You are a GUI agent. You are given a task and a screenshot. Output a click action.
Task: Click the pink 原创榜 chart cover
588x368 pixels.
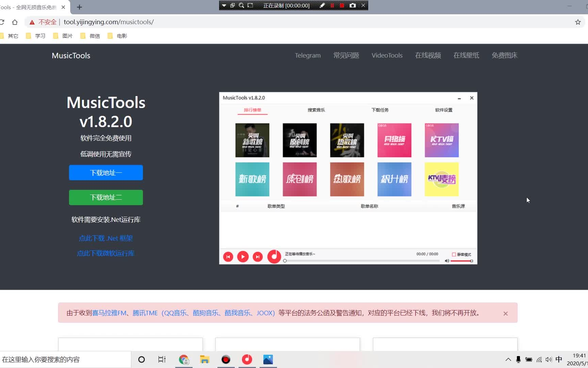click(x=299, y=179)
